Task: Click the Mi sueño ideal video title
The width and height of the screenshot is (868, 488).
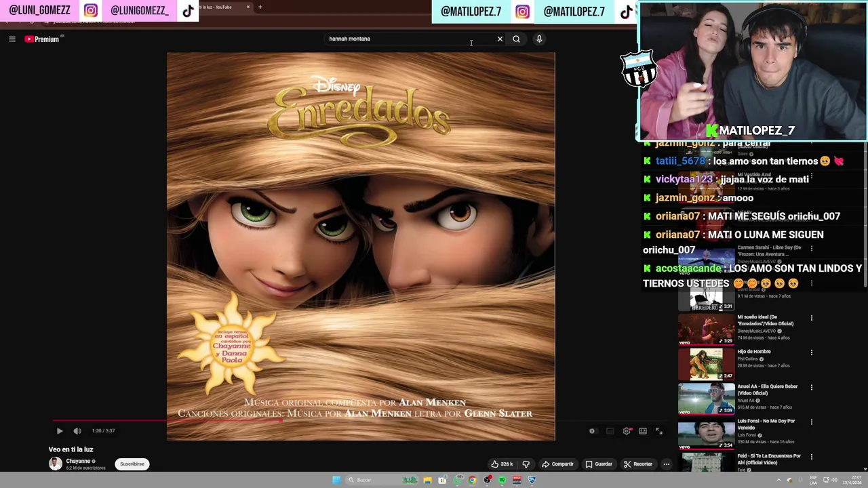Action: point(766,320)
